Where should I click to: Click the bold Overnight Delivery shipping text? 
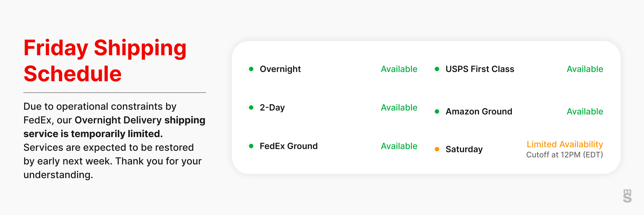140,120
